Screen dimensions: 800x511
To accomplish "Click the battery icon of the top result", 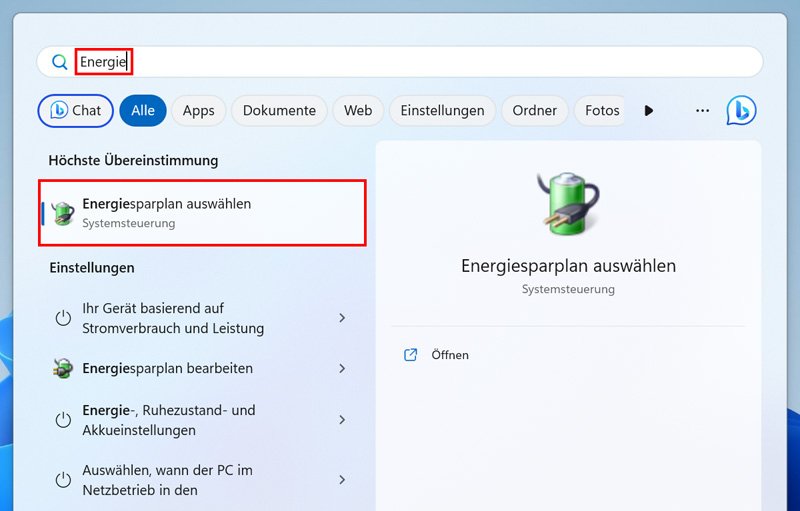I will click(x=63, y=213).
